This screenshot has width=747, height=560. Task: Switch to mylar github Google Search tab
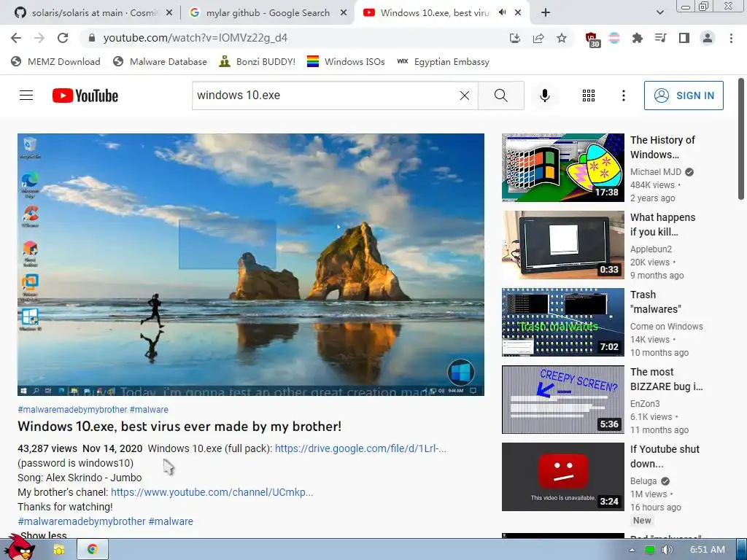tap(268, 13)
